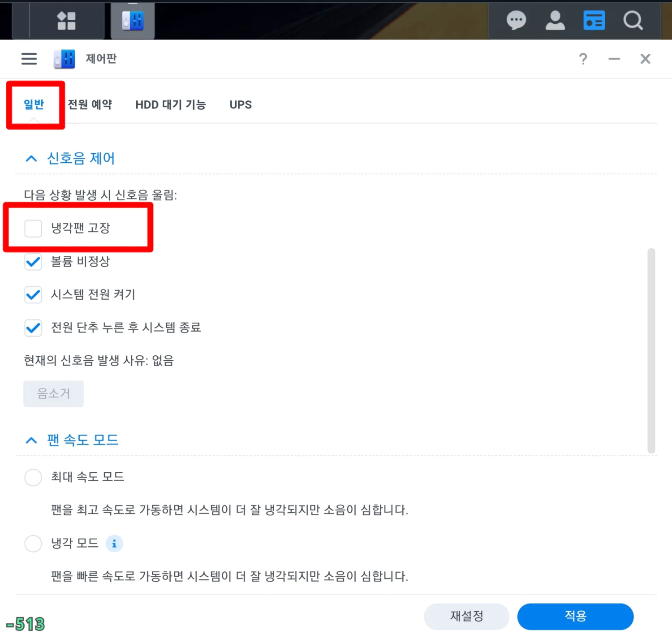This screenshot has width=672, height=639.
Task: Click the vertical scrollbar of the settings
Action: (x=651, y=351)
